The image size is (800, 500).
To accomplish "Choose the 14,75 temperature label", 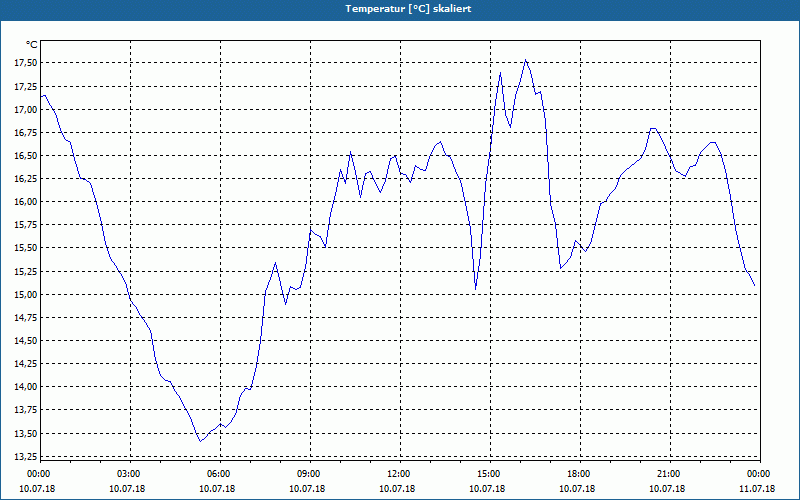I will (x=25, y=317).
